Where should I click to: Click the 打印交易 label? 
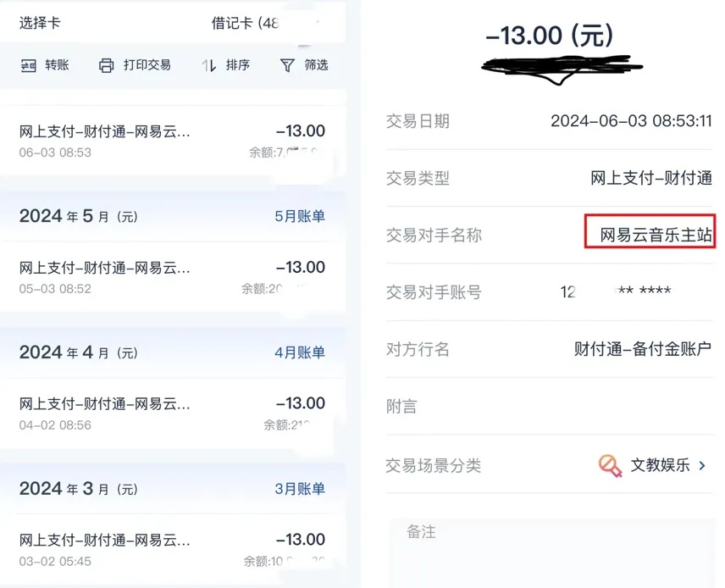pos(147,65)
